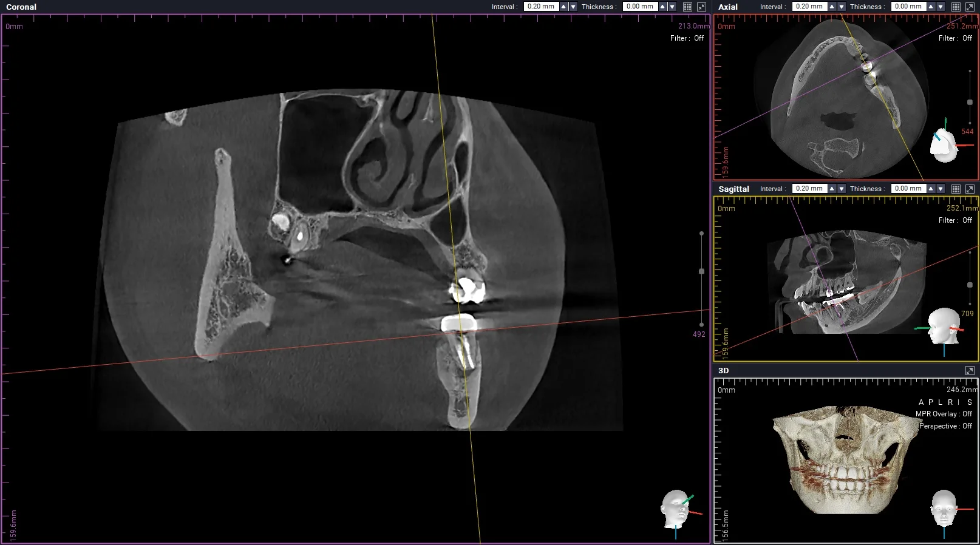Select orientation A in 3D view
This screenshot has height=545, width=980.
pyautogui.click(x=921, y=402)
